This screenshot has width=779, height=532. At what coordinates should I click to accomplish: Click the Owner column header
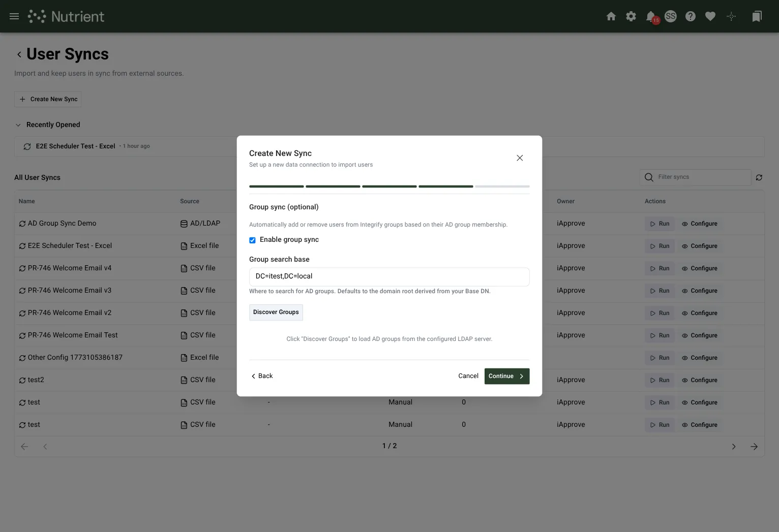click(x=565, y=201)
